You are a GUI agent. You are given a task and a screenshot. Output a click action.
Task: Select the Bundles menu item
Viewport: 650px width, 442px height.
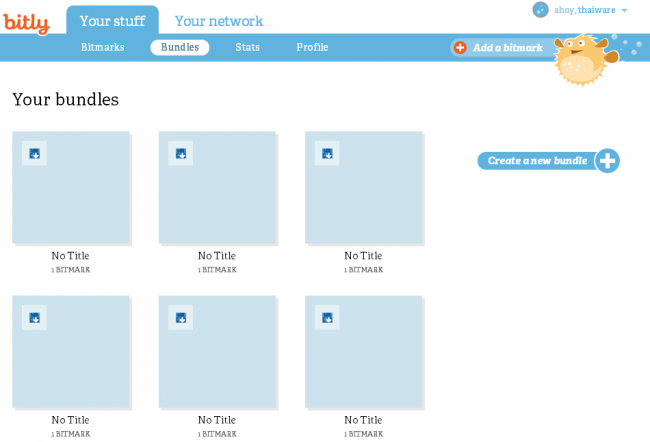coord(180,47)
